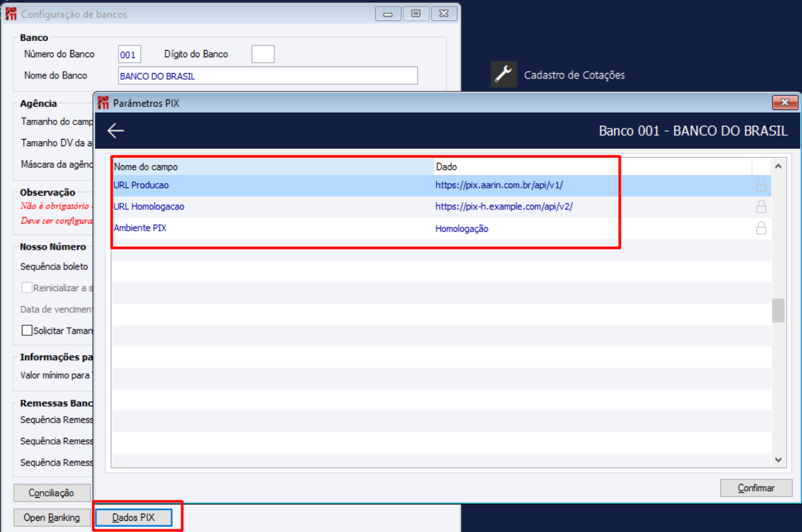The image size is (802, 532).
Task: Click Cadastro de Cotações label
Action: pos(574,75)
